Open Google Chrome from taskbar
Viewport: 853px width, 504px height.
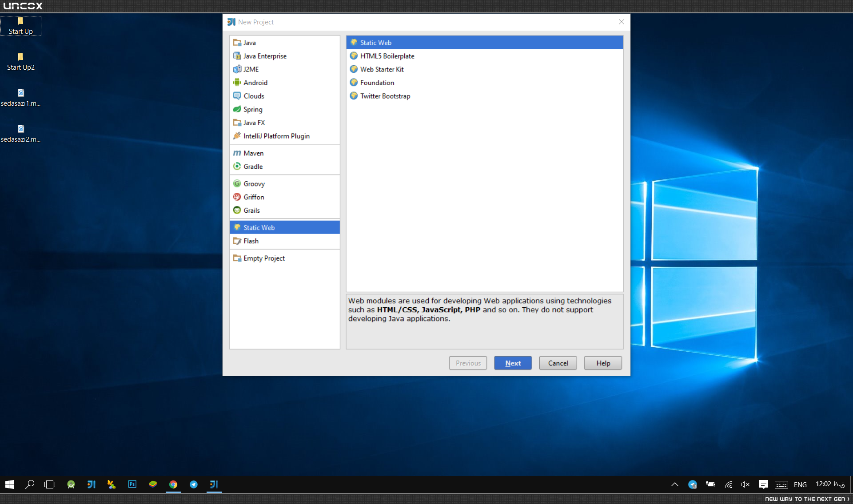point(173,484)
